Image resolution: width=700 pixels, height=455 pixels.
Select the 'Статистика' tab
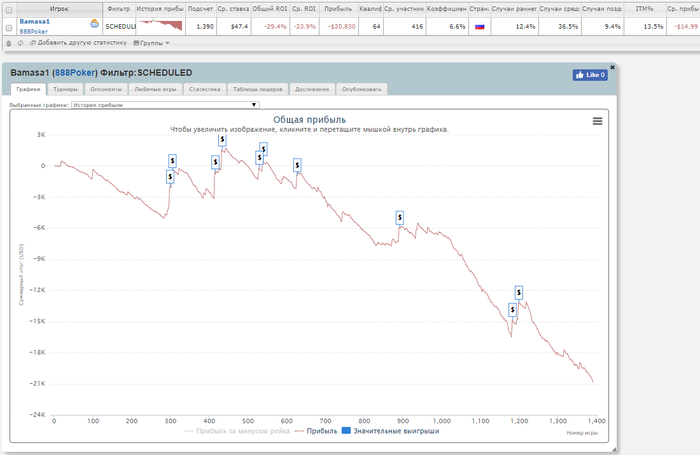[204, 89]
